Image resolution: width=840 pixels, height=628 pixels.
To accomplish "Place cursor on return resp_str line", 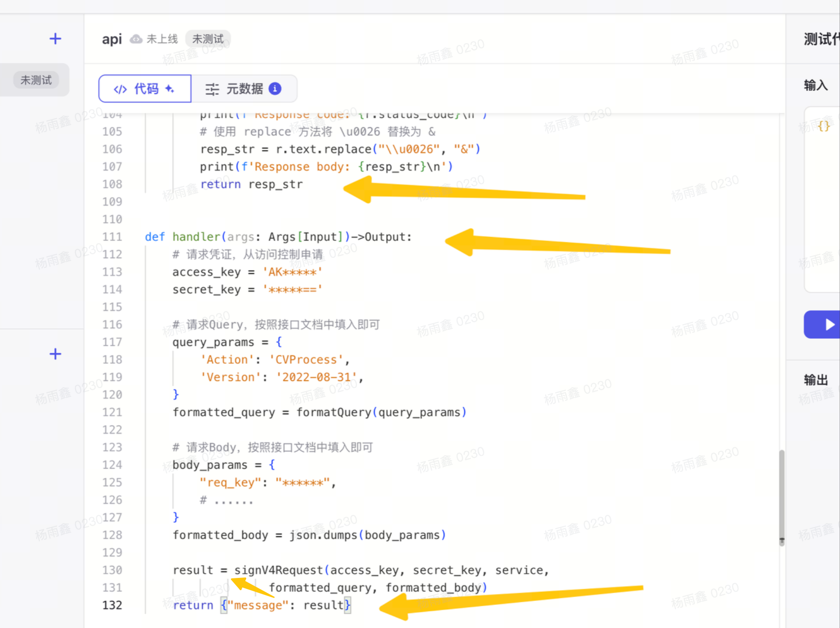I will [251, 184].
